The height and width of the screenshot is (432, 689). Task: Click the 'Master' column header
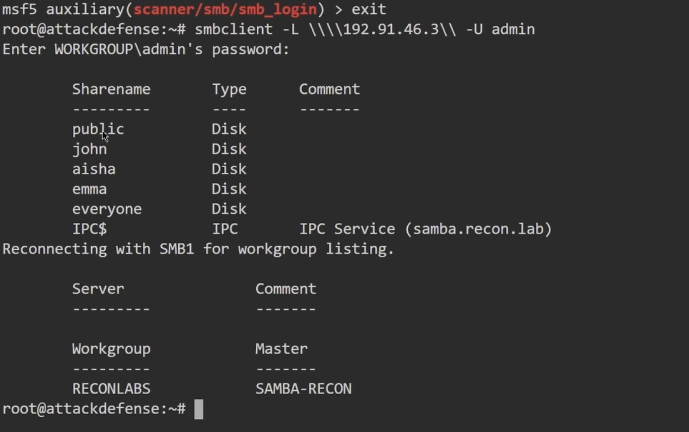tap(281, 349)
